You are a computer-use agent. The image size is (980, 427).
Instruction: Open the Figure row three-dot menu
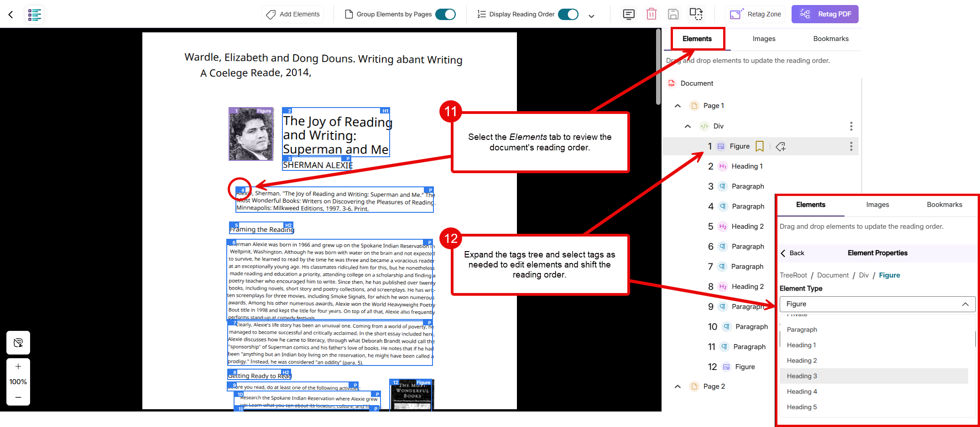[851, 146]
